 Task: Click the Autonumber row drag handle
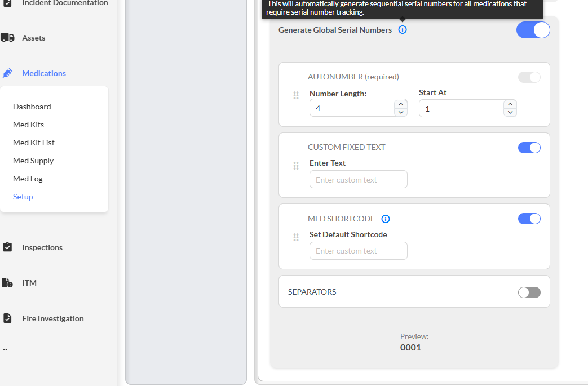296,95
